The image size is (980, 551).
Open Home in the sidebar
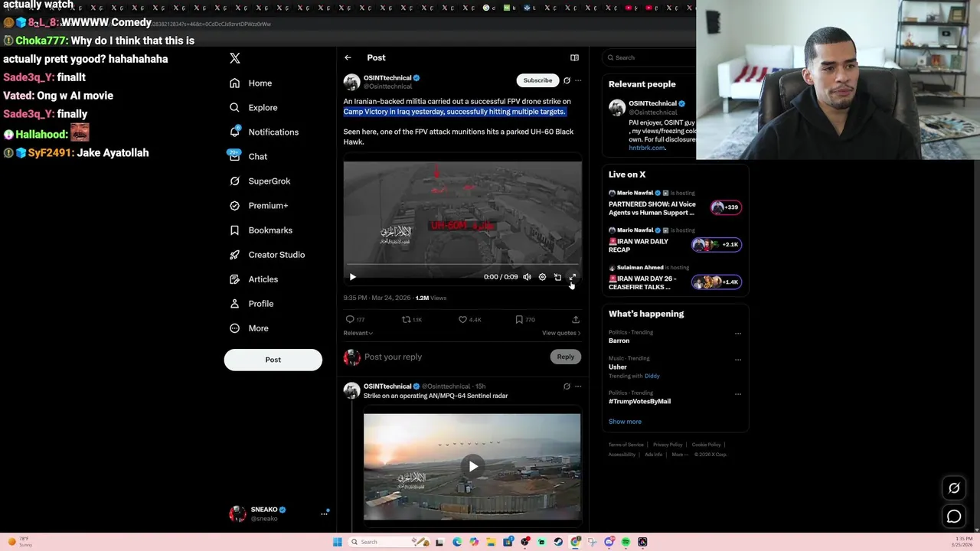(251, 83)
